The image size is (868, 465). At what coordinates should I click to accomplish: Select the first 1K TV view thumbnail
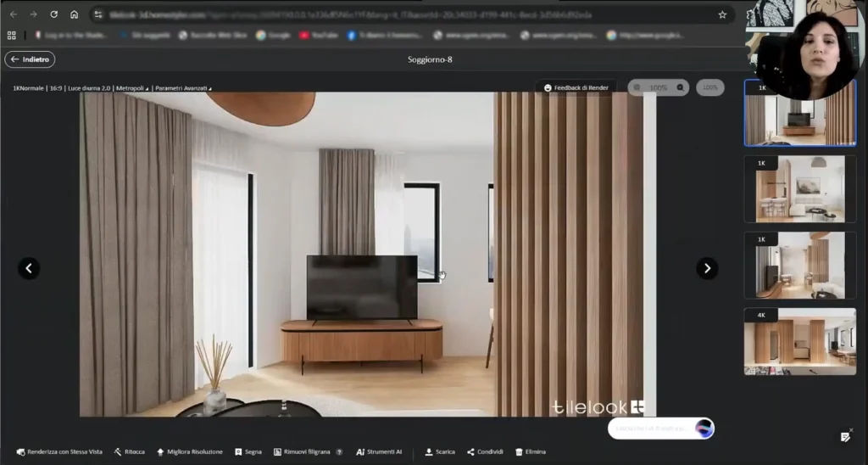click(x=800, y=113)
